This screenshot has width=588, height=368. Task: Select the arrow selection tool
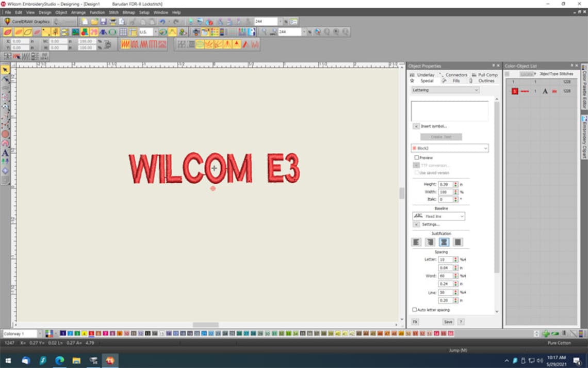[6, 69]
